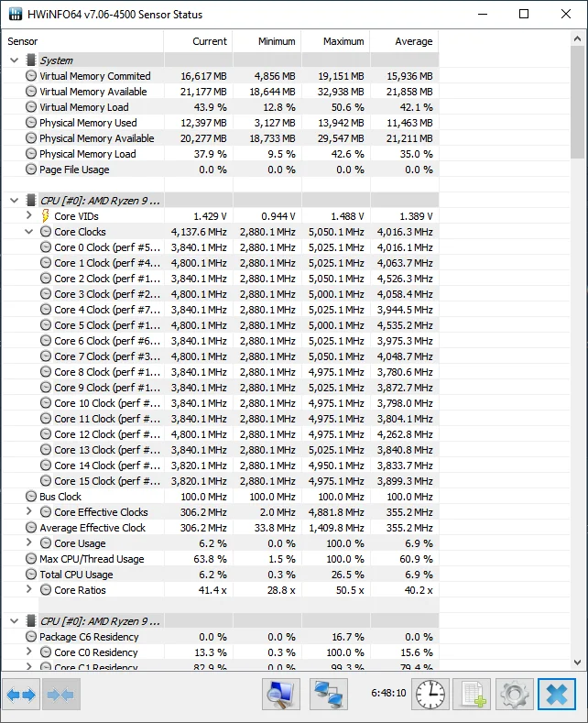Click chip icon of second CPU [#0] group
The image size is (588, 723).
[x=31, y=620]
